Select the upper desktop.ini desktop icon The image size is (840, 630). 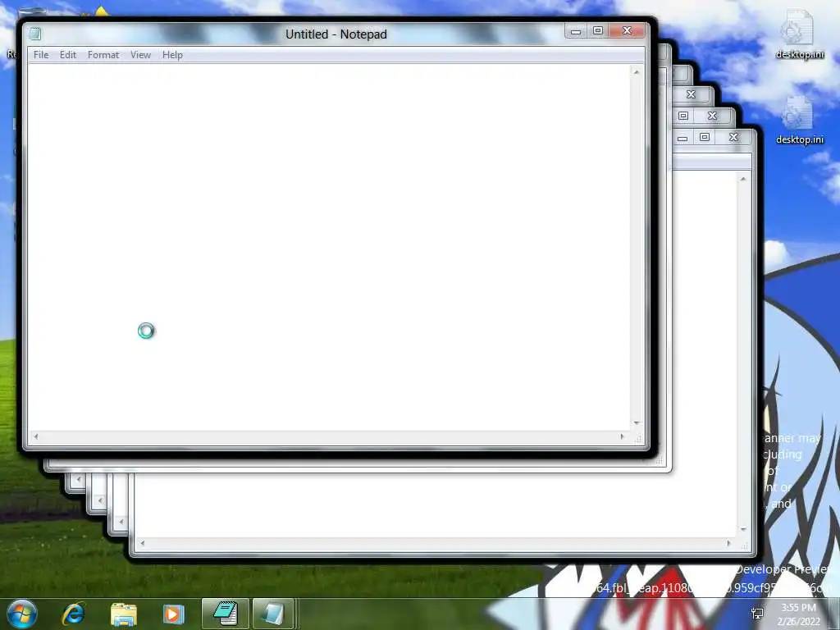pos(799,34)
